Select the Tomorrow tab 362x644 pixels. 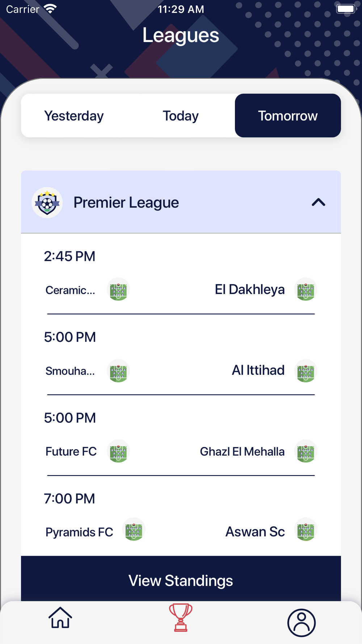tap(288, 116)
